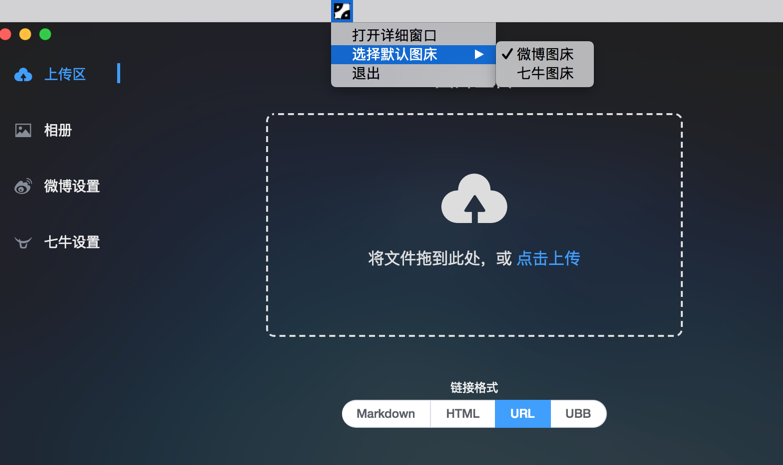Choose 打开详细窗口 from tray menu

413,35
